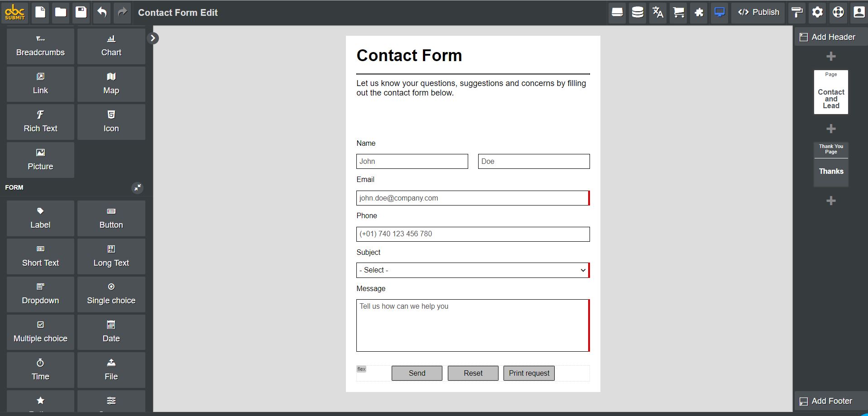This screenshot has width=868, height=416.
Task: Create a new form document
Action: point(40,12)
